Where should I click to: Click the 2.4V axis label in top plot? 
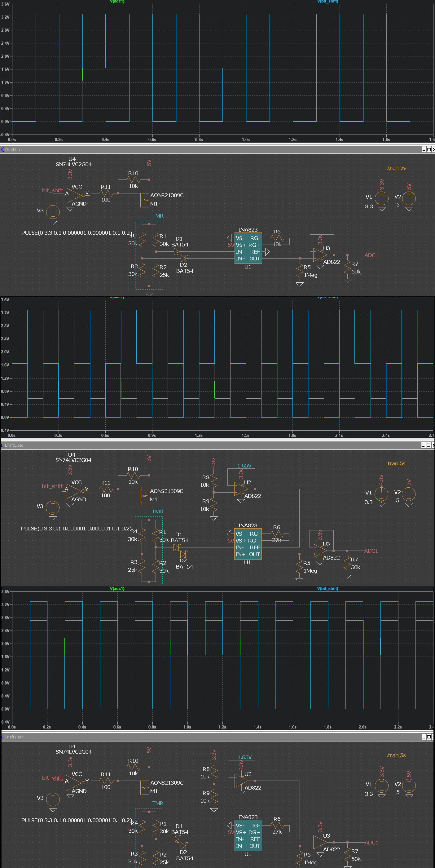[x=5, y=43]
